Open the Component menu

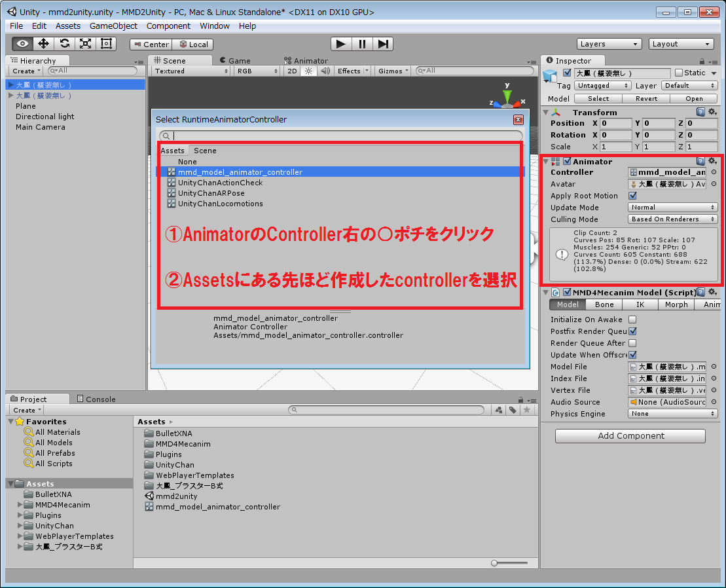click(168, 26)
